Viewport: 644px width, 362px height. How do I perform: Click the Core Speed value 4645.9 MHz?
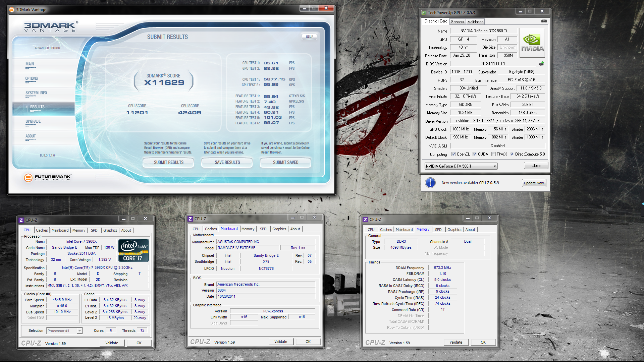[62, 300]
